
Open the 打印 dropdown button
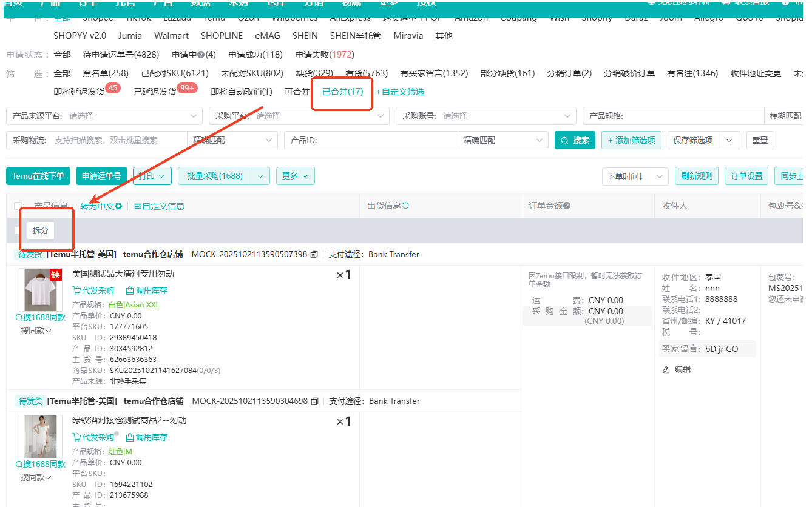pyautogui.click(x=152, y=176)
